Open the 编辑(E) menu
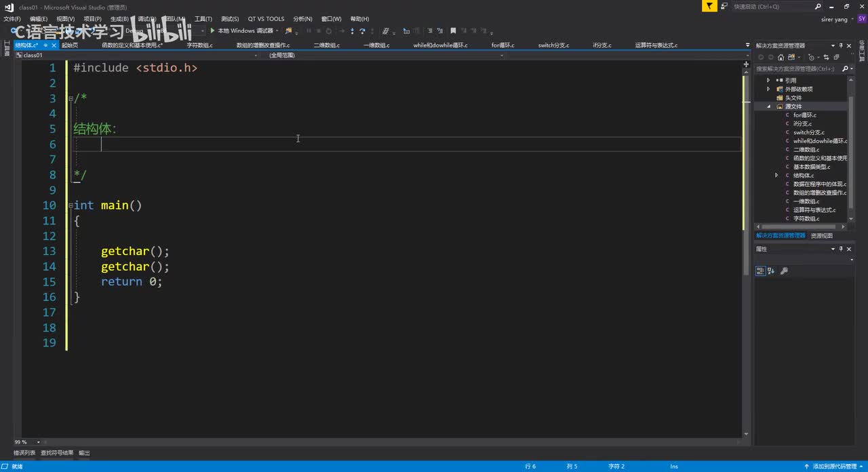The height and width of the screenshot is (472, 868). [39, 19]
